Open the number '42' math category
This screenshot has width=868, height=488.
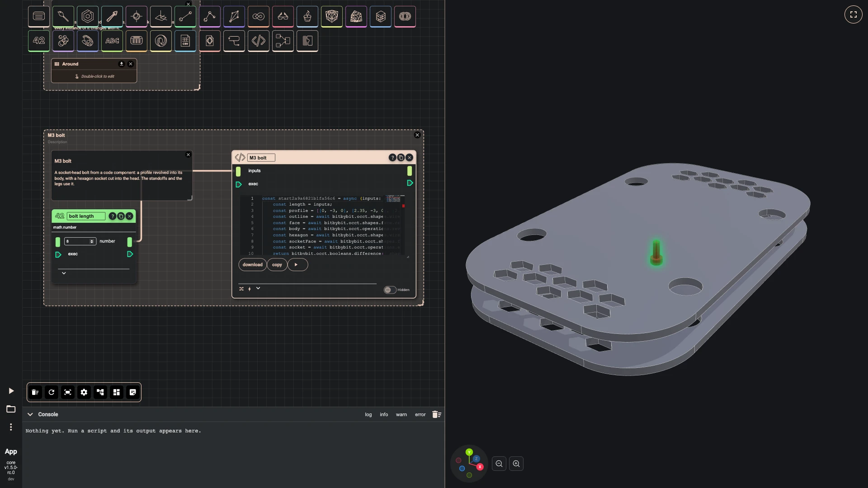tap(39, 41)
